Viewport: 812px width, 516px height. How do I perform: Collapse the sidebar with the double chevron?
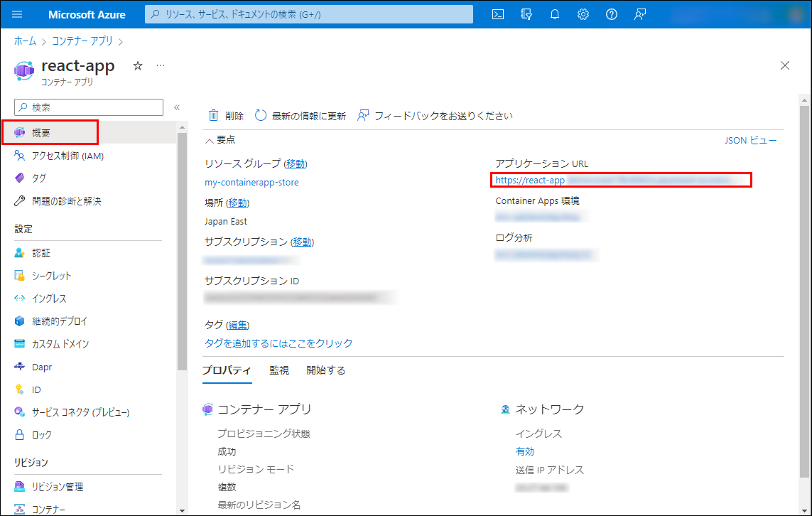pyautogui.click(x=177, y=107)
